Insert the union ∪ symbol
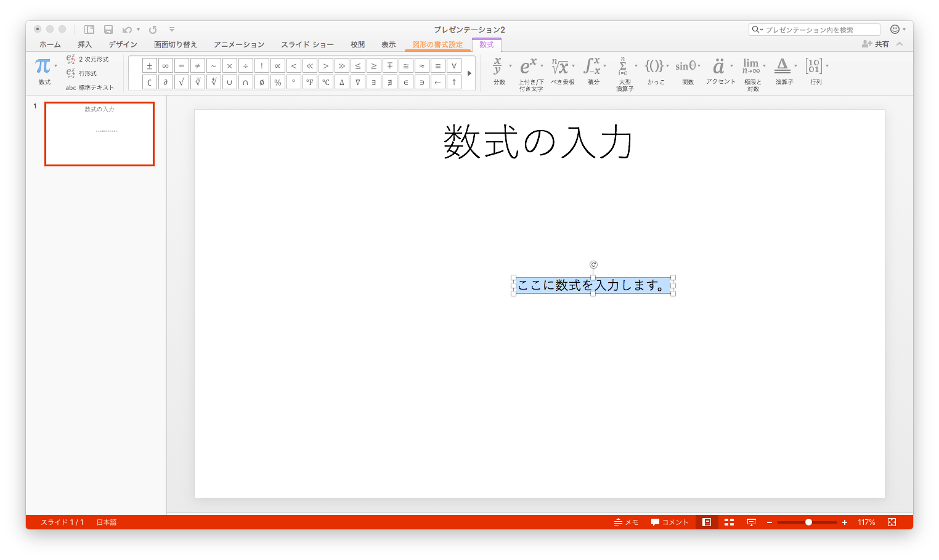The width and height of the screenshot is (939, 560). 229,82
